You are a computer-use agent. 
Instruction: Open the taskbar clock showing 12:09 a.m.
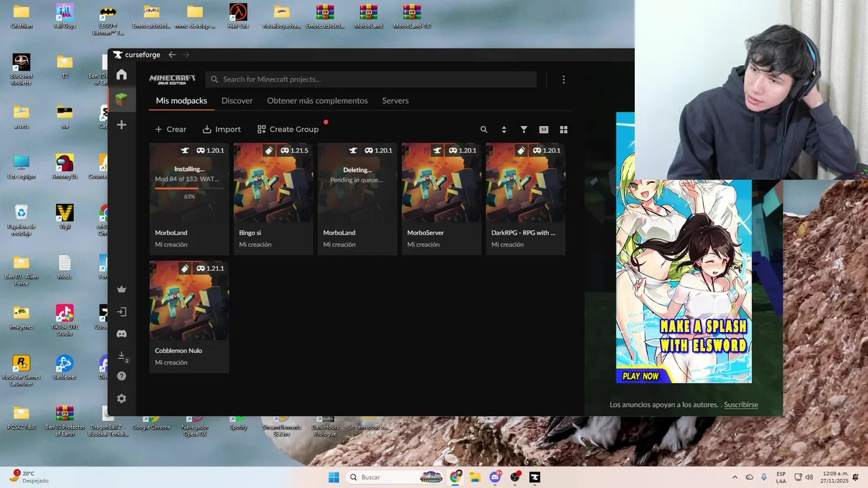click(x=835, y=477)
